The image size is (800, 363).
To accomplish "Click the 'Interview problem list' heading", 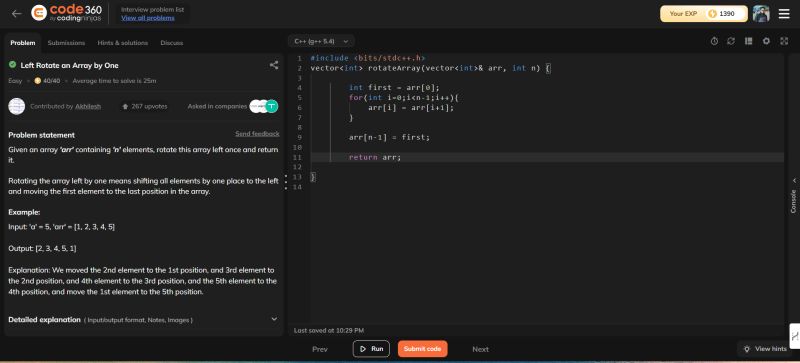I will (x=153, y=9).
